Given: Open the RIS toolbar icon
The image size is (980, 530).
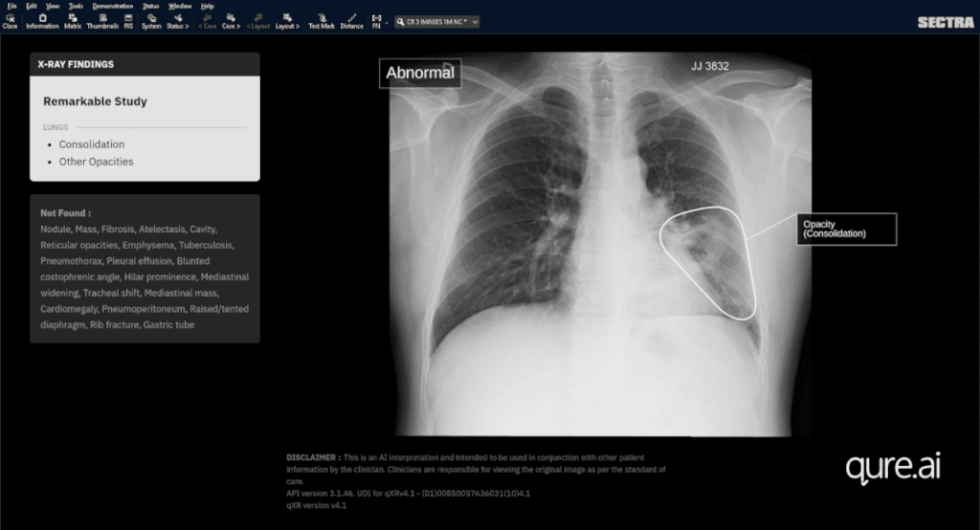Looking at the screenshot, I should click(128, 22).
